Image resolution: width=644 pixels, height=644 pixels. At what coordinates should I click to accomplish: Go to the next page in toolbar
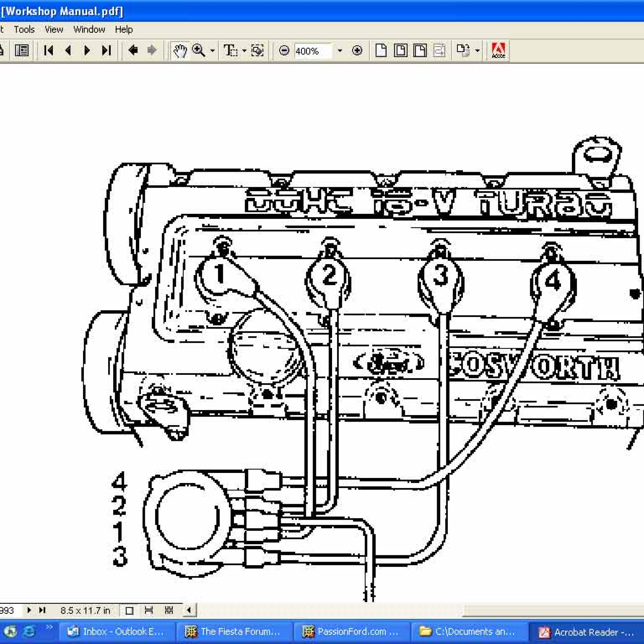[x=87, y=51]
